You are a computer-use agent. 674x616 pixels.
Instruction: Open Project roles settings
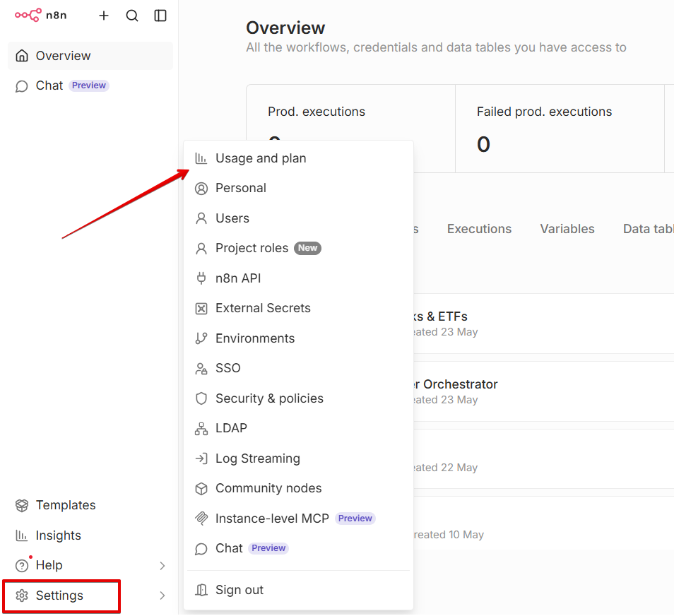(298, 249)
